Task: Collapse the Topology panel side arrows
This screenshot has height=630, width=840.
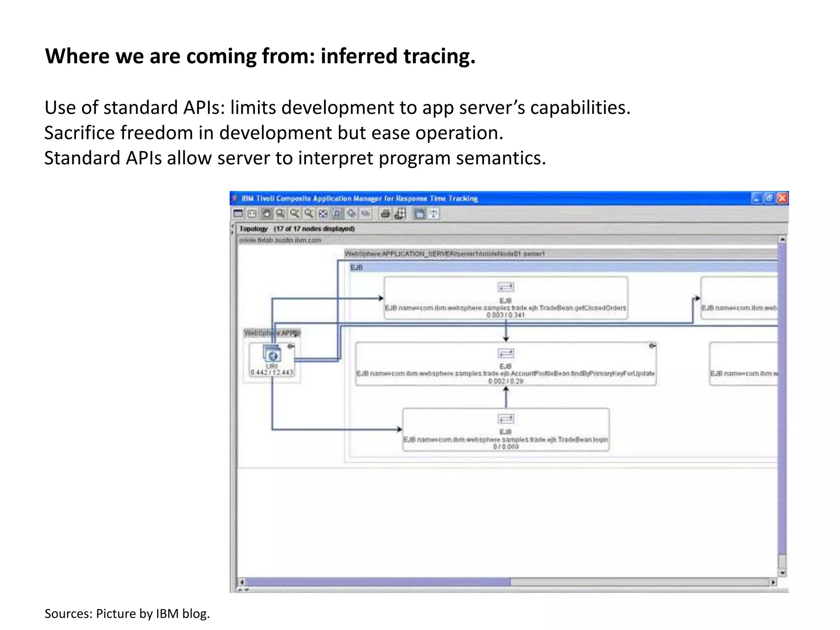Action: click(233, 229)
